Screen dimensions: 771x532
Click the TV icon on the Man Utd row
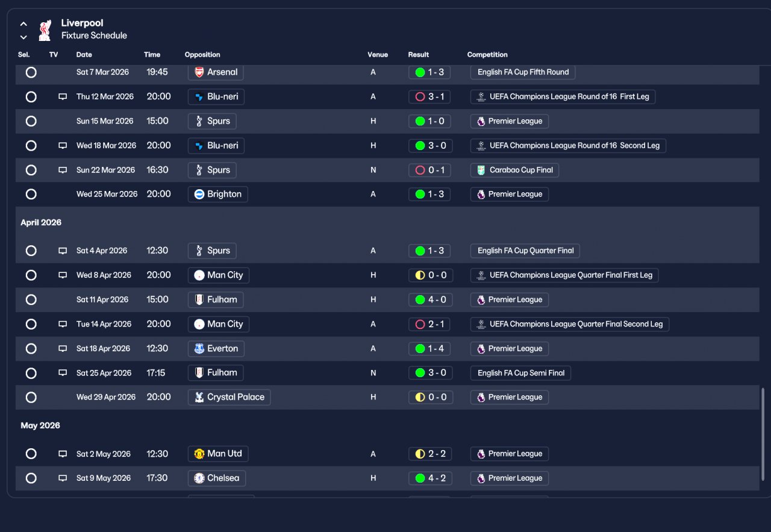63,454
